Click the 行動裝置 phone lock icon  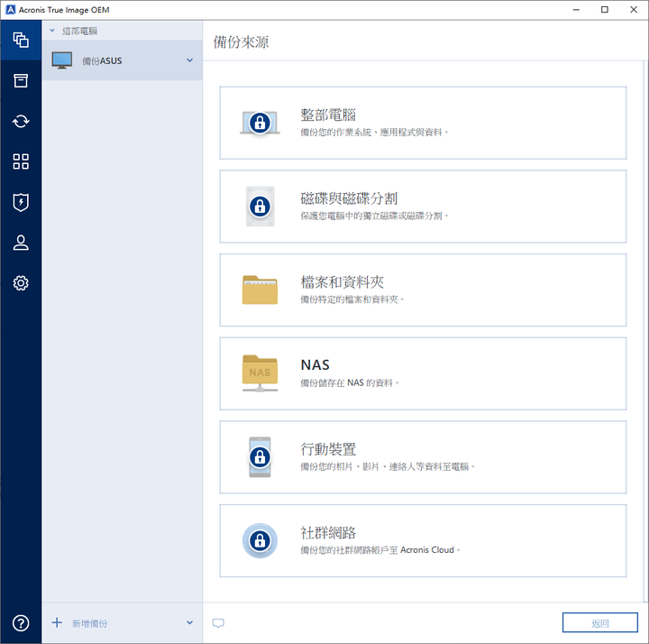260,457
